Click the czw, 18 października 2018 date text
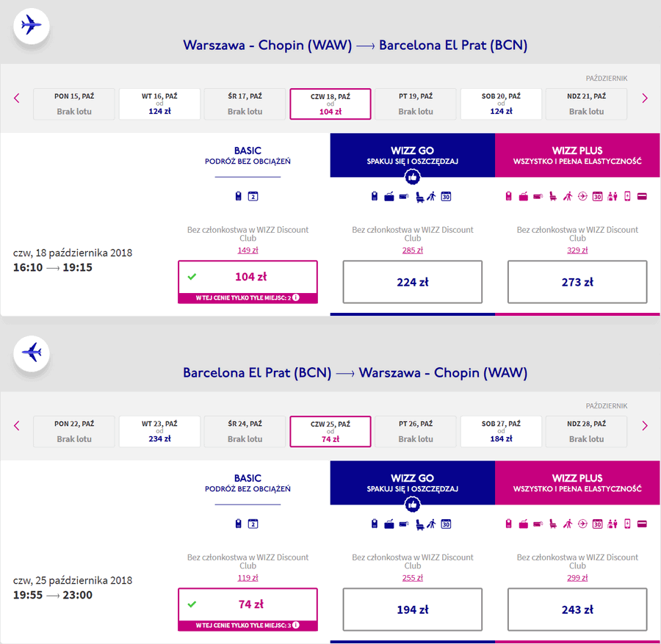This screenshot has width=661, height=644. click(x=73, y=253)
